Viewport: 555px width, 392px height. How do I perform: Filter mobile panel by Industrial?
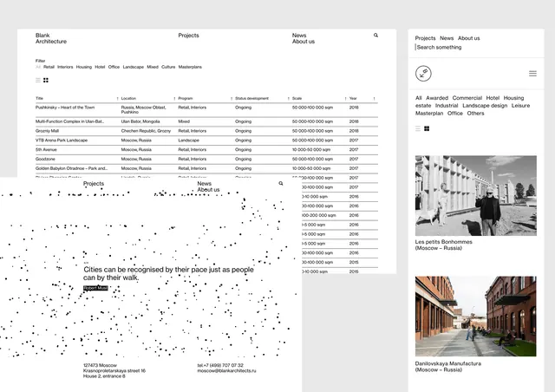coord(447,106)
